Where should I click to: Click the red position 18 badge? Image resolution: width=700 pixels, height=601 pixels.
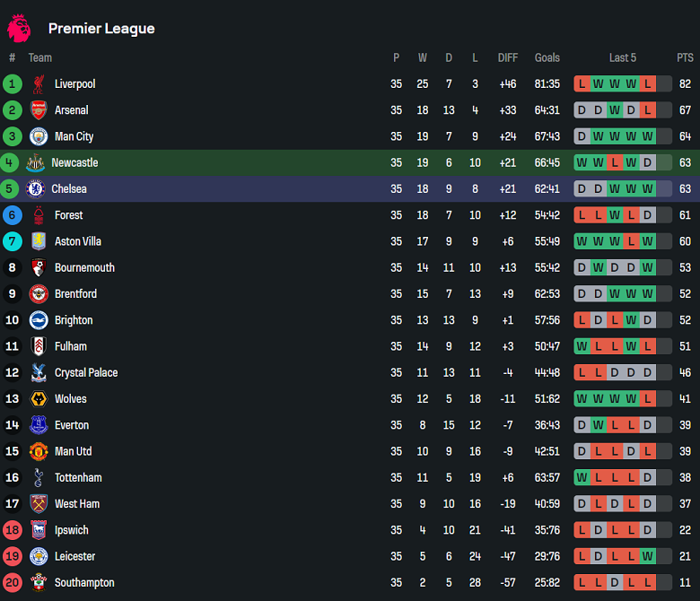[13, 530]
